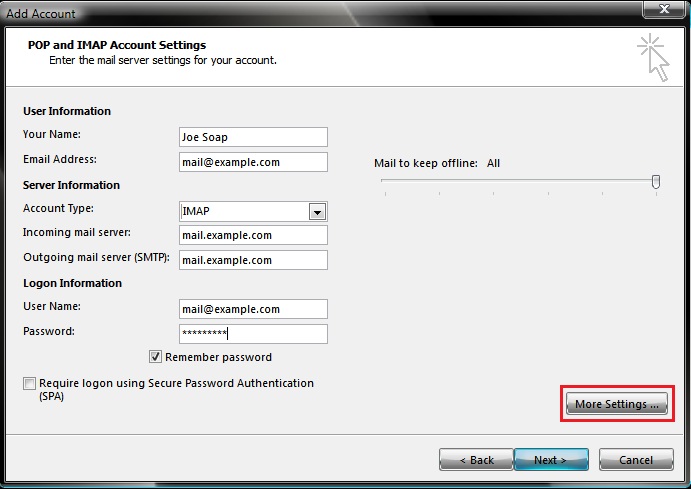Click the Your Name input field
The image size is (691, 489).
pos(253,137)
